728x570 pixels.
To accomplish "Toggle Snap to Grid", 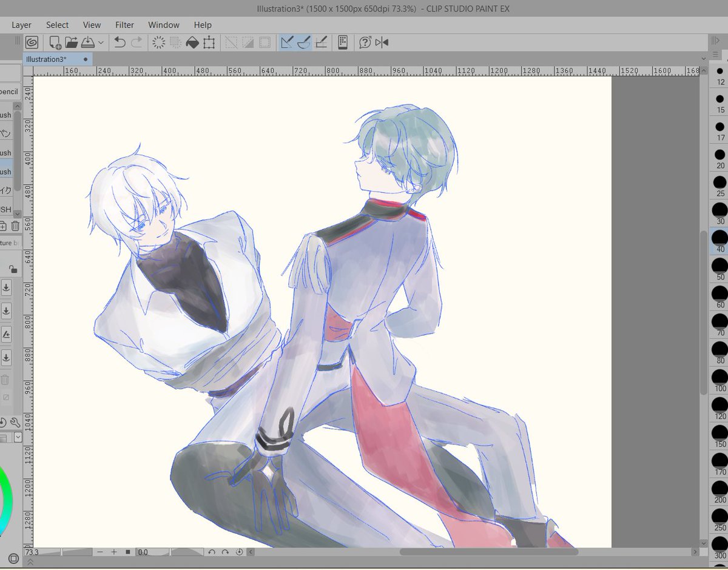I will 321,42.
